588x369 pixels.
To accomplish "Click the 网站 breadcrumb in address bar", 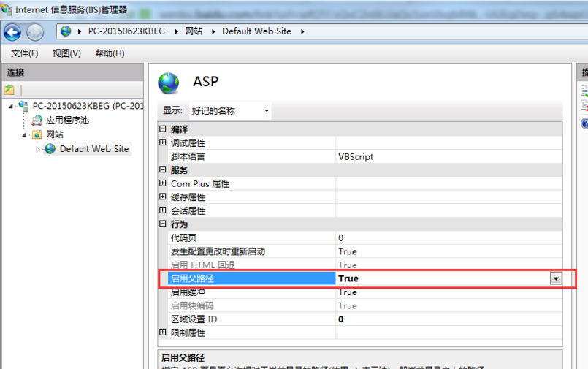I will 194,31.
